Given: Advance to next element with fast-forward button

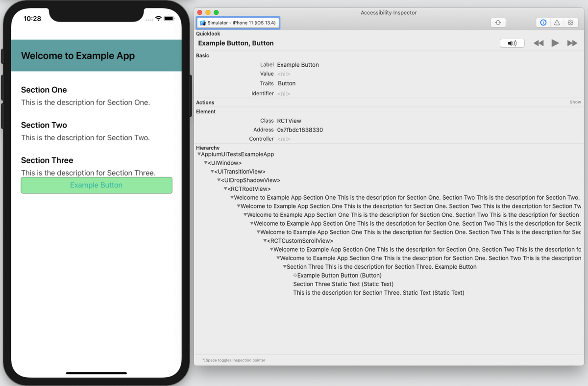Looking at the screenshot, I should pyautogui.click(x=572, y=43).
